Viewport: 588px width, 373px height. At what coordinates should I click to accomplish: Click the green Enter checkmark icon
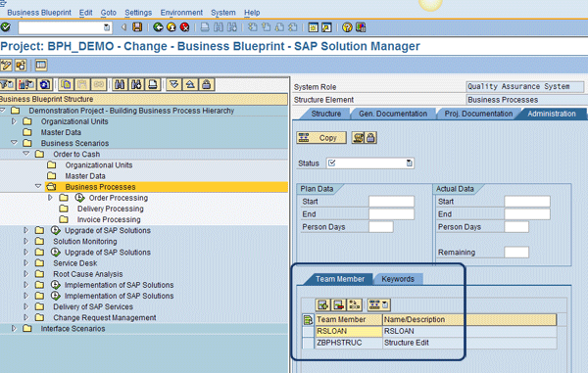pos(6,27)
